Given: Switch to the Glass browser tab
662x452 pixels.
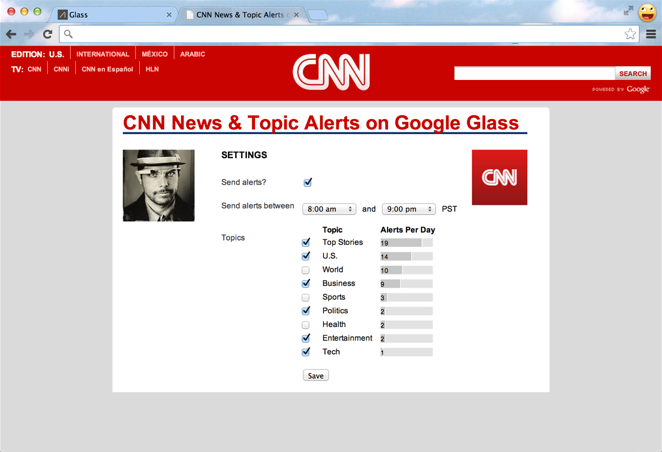Looking at the screenshot, I should 112,15.
